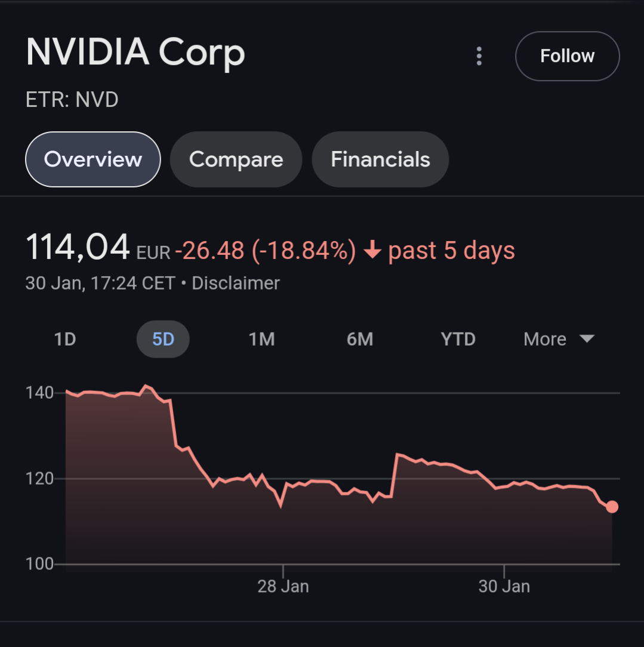644x647 pixels.
Task: Click the 30 Jan axis label
Action: click(x=504, y=587)
